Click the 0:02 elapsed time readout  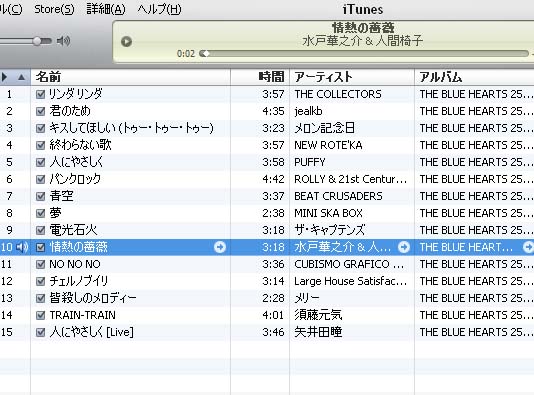pyautogui.click(x=186, y=54)
